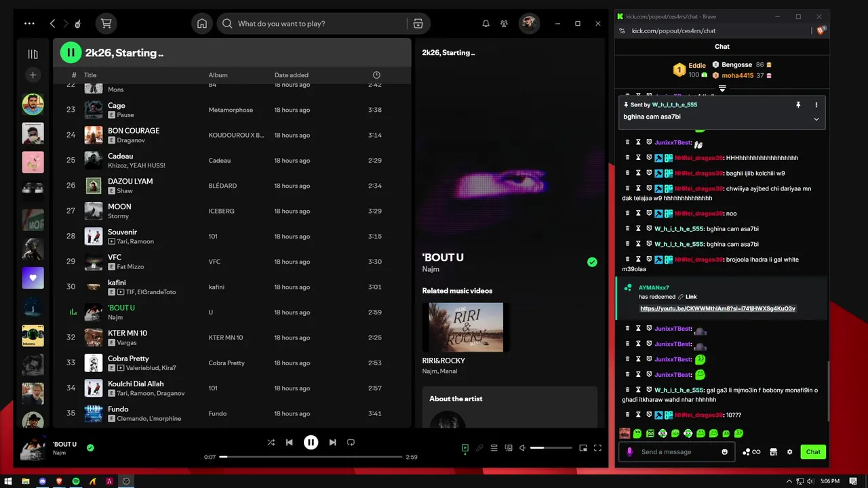Toggle repeat mode

(x=351, y=442)
